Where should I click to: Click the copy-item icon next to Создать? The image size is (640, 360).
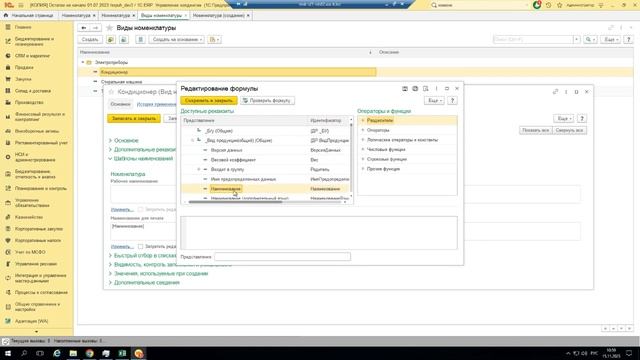pyautogui.click(x=111, y=40)
